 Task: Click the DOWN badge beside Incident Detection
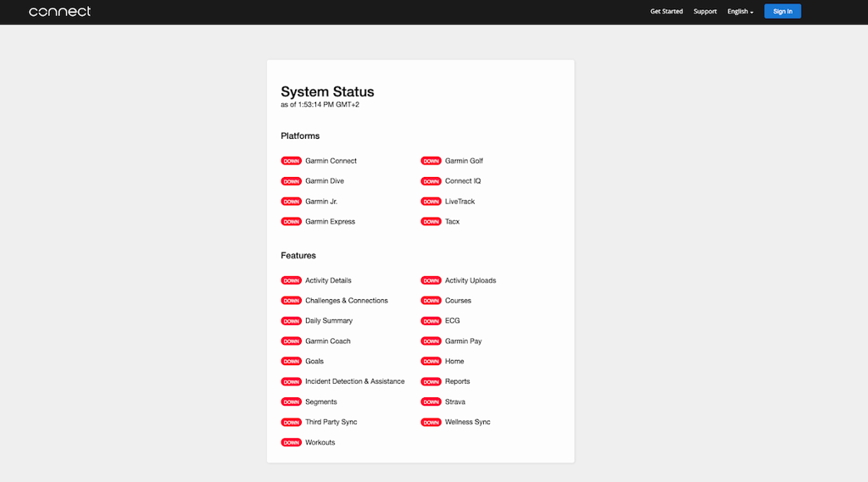coord(292,382)
